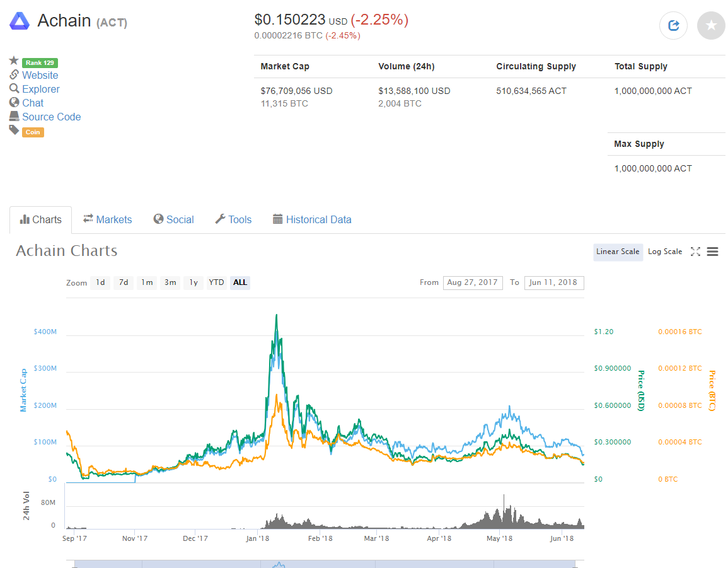Click the 510,634,565 ACT circulating supply

click(x=531, y=91)
